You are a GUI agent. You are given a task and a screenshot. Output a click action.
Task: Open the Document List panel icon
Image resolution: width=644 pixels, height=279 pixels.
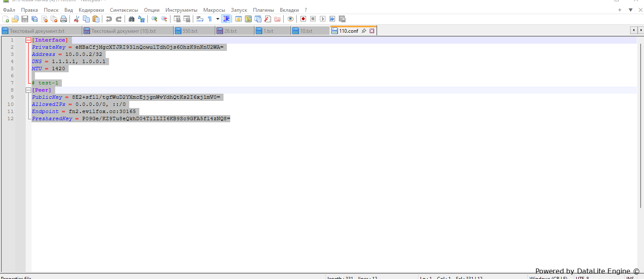point(258,19)
